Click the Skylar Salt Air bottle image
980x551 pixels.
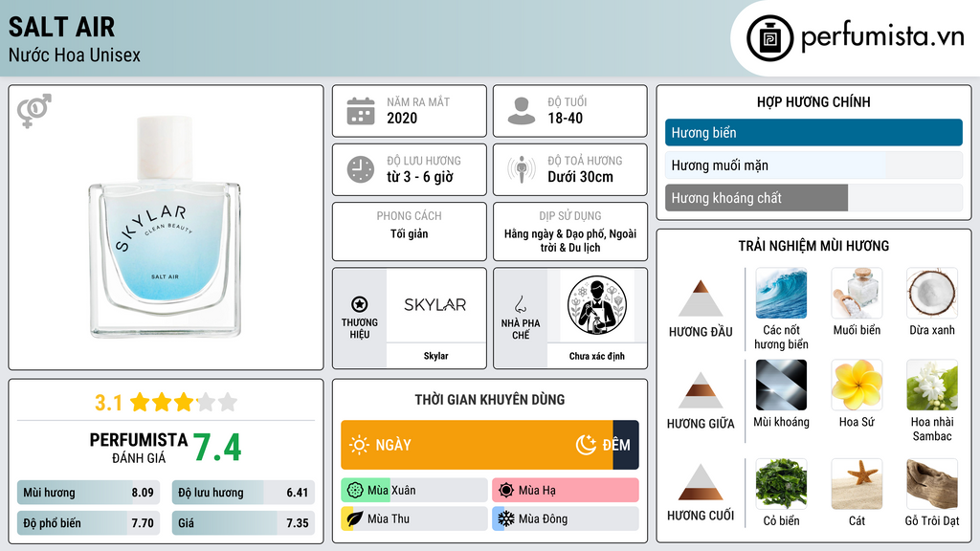tap(165, 228)
